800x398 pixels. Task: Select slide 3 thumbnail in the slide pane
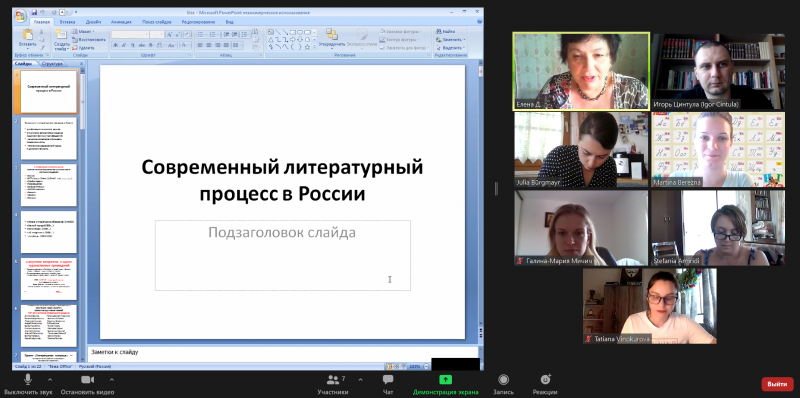coord(48,185)
